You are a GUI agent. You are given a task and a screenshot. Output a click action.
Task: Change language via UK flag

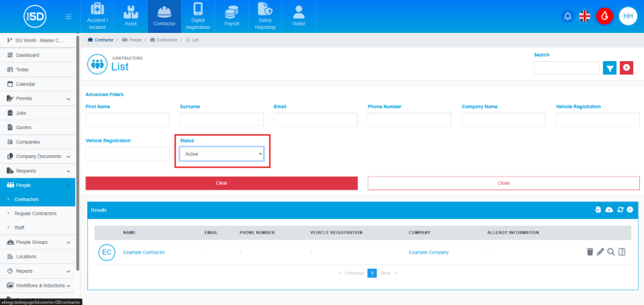click(x=584, y=16)
